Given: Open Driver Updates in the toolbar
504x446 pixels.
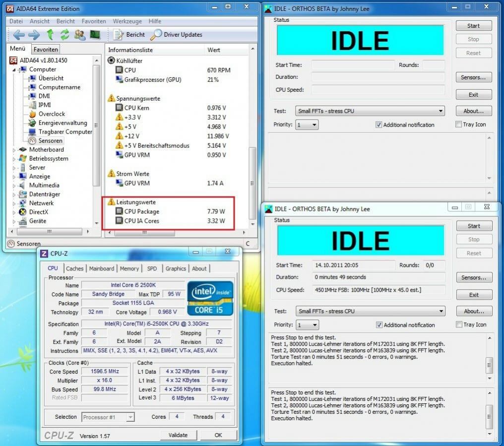Looking at the screenshot, I should pos(176,34).
